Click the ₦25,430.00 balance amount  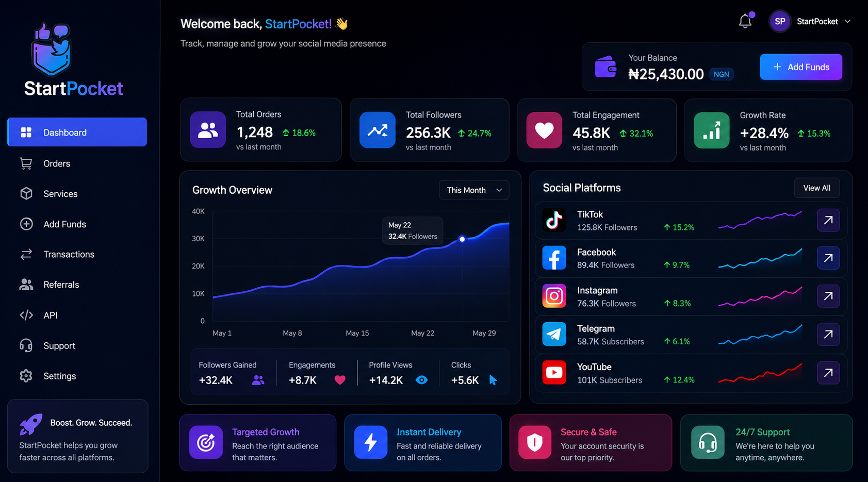click(666, 74)
